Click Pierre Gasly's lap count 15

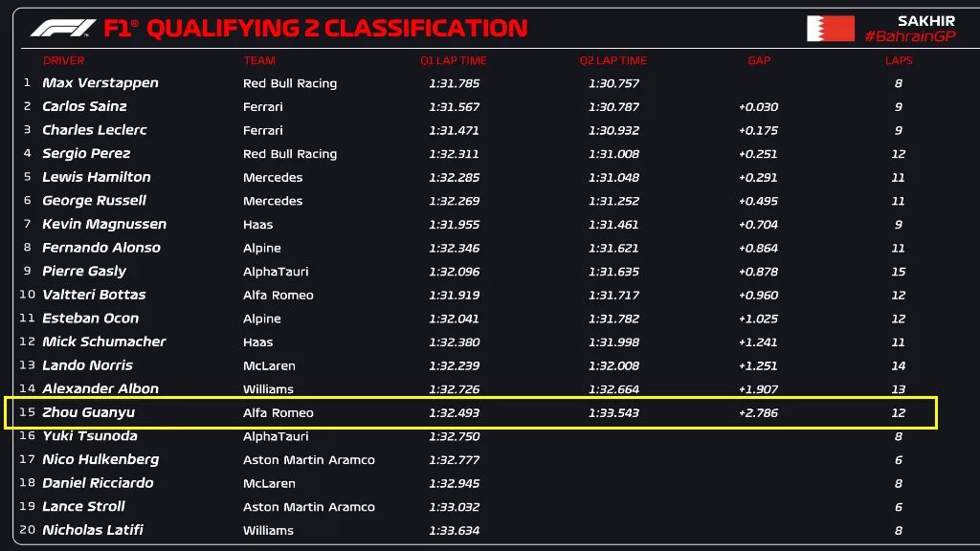click(898, 272)
